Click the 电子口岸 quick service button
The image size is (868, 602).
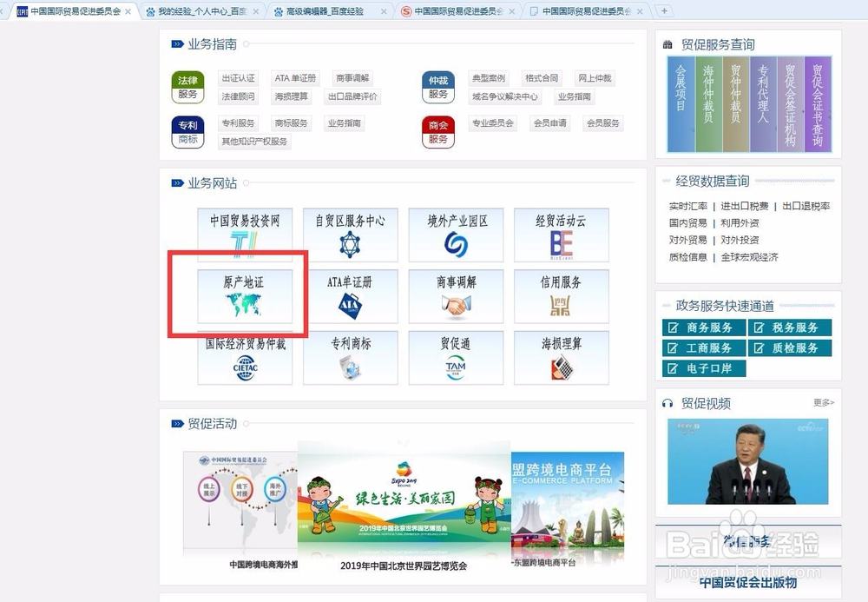pos(704,367)
